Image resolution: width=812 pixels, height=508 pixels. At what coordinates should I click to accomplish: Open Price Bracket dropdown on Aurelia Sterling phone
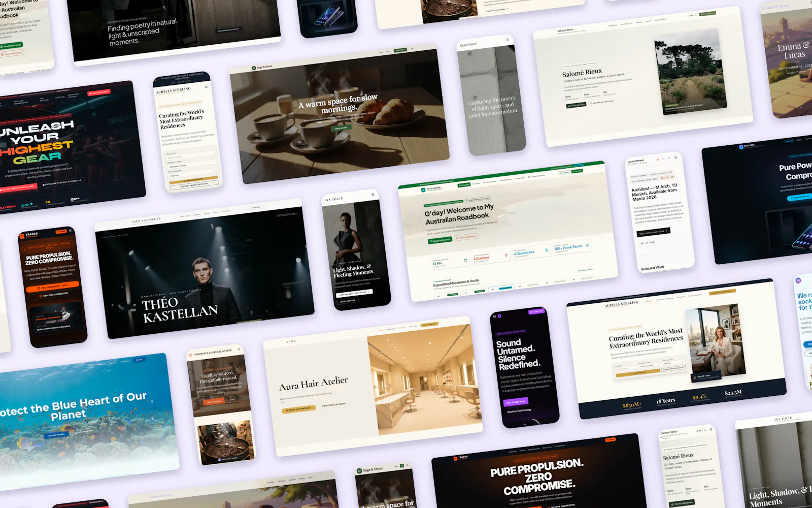point(192,173)
